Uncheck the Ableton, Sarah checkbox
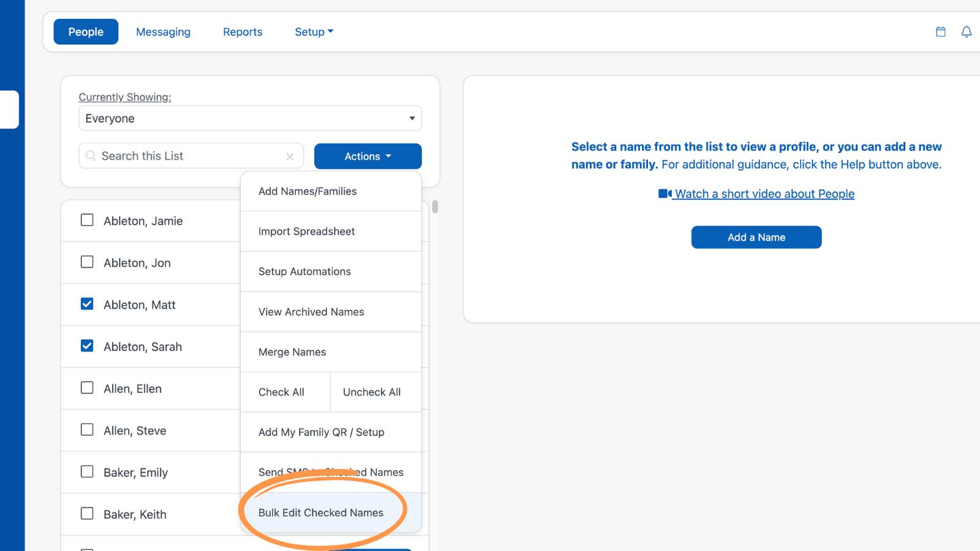 point(87,346)
